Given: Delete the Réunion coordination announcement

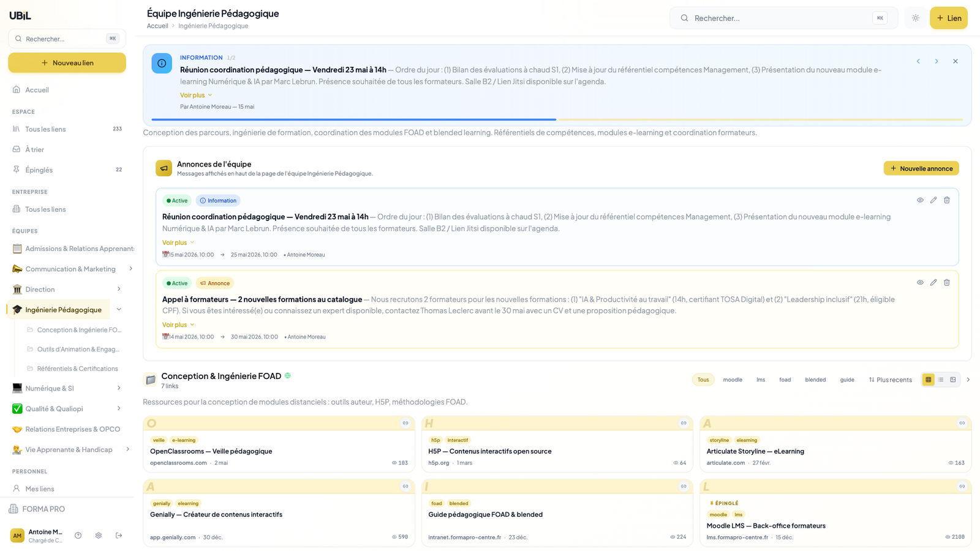Looking at the screenshot, I should [947, 200].
